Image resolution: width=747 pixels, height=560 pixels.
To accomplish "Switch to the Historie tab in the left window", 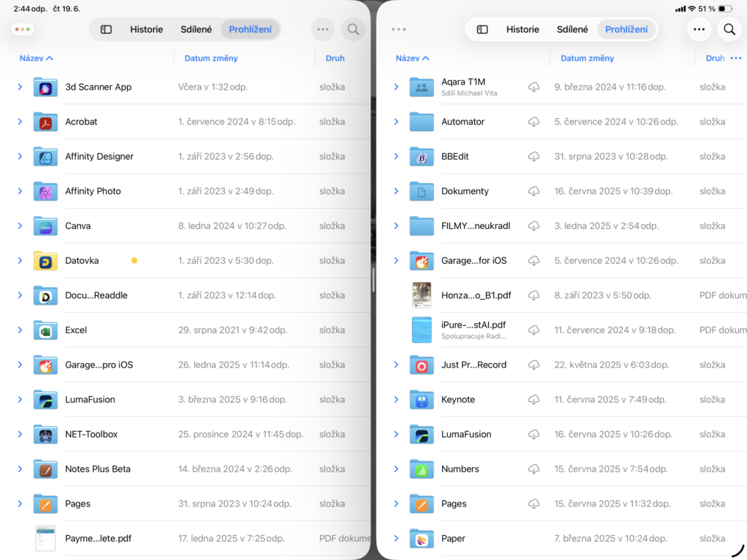I will tap(147, 29).
